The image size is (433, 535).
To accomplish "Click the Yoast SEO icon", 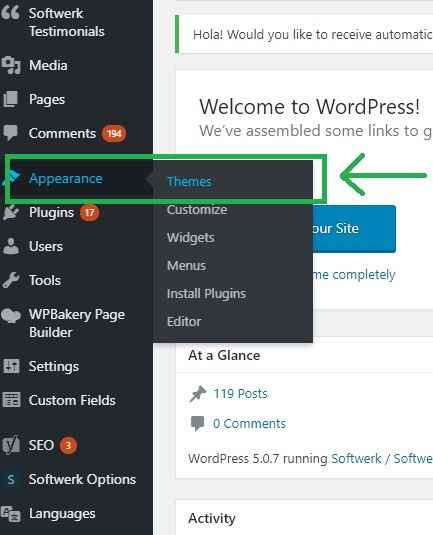I will pyautogui.click(x=11, y=445).
